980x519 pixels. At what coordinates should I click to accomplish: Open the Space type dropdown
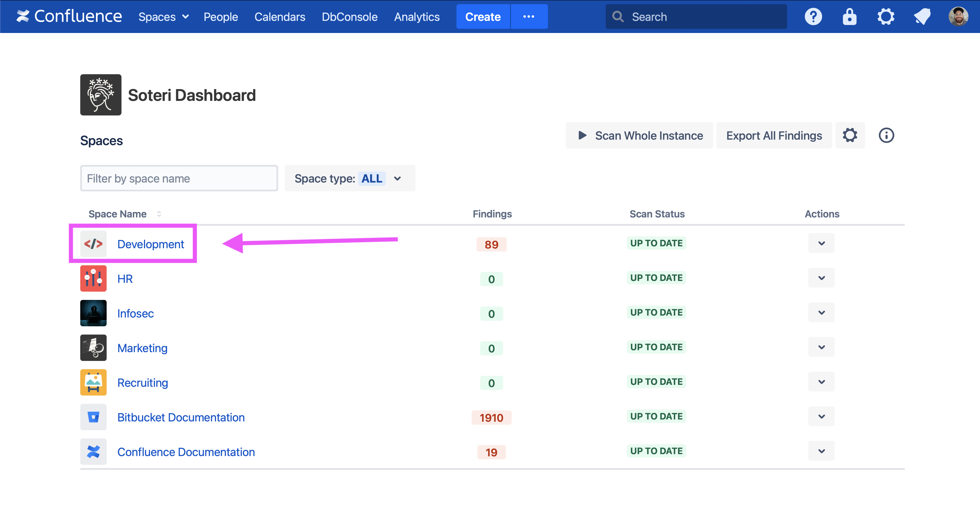(x=349, y=178)
